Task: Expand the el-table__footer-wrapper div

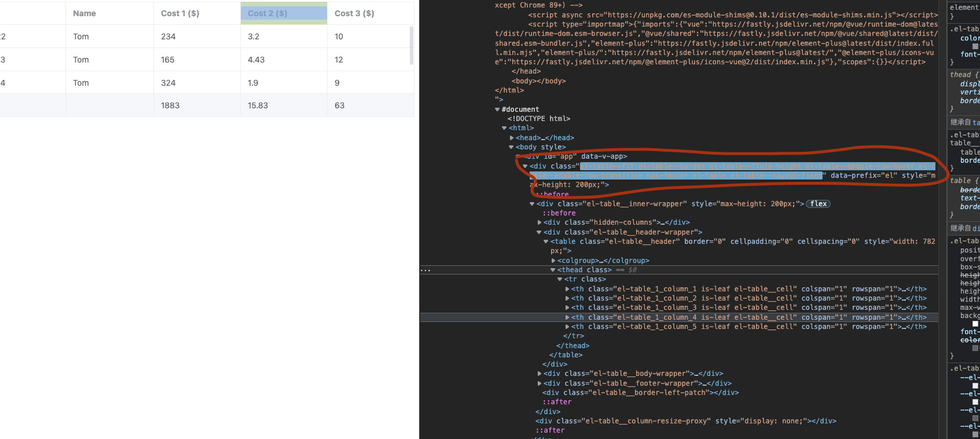Action: [539, 383]
